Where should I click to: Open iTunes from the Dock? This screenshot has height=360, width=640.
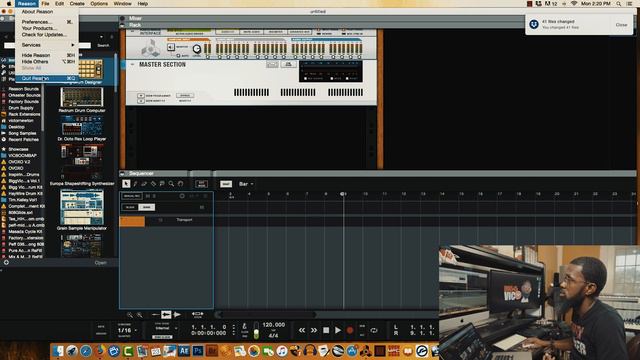(282, 351)
